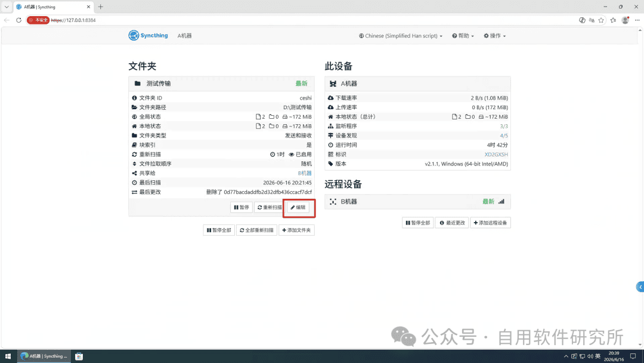This screenshot has height=363, width=644.
Task: Click the 添加远程设备 button
Action: point(490,223)
